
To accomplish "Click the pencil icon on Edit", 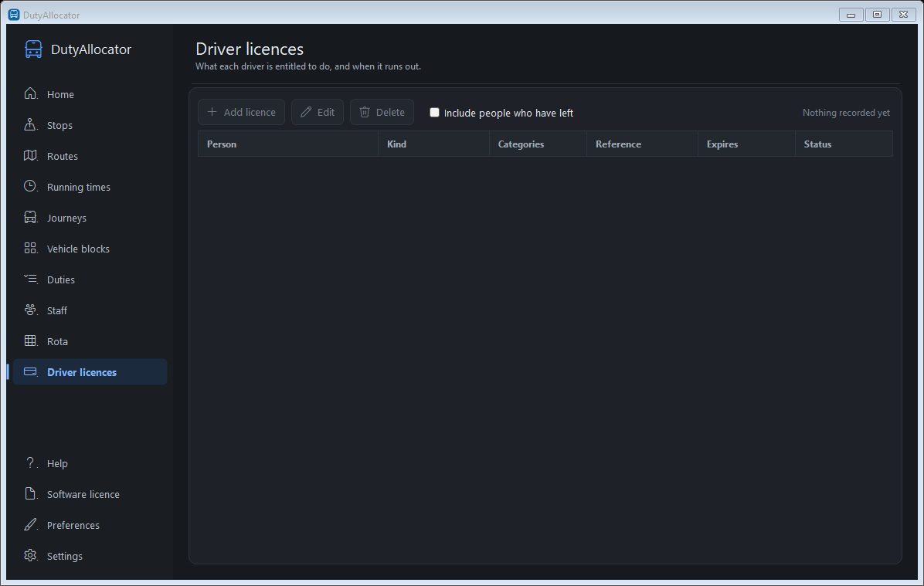I will pyautogui.click(x=306, y=112).
